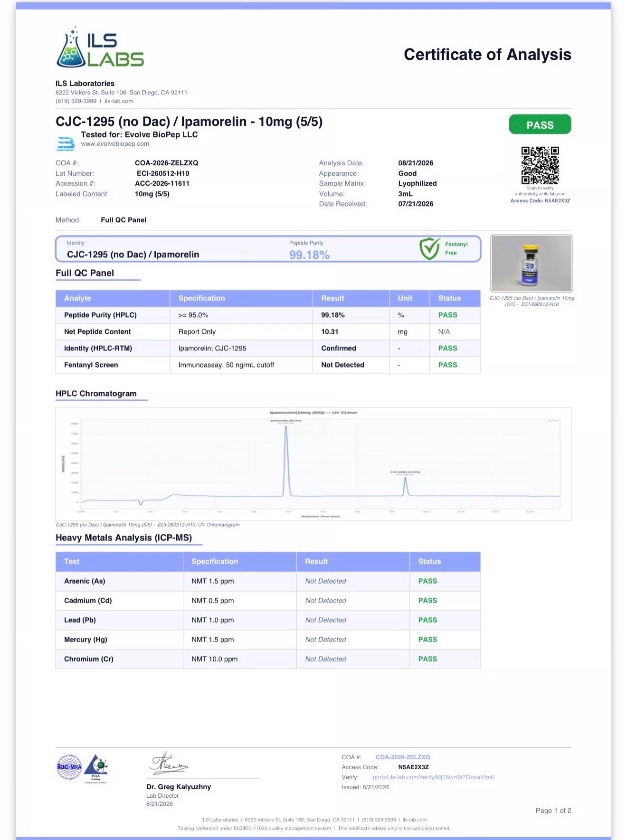The image size is (627, 840).
Task: Click Immunoassay, 50 ng/mL cutoff specification
Action: [226, 365]
